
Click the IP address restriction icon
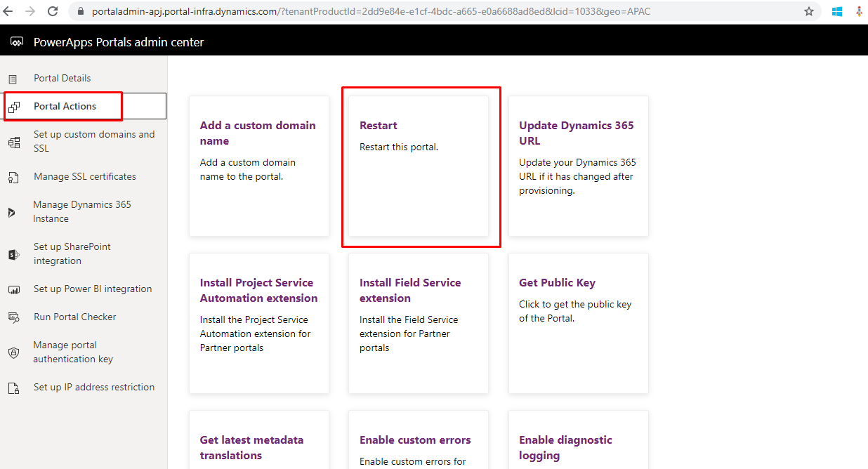[13, 388]
